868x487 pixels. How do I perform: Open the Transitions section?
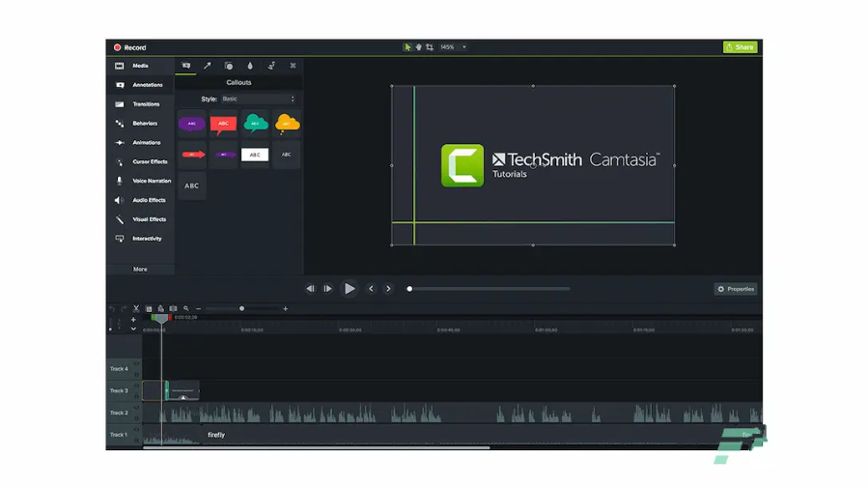click(x=140, y=104)
